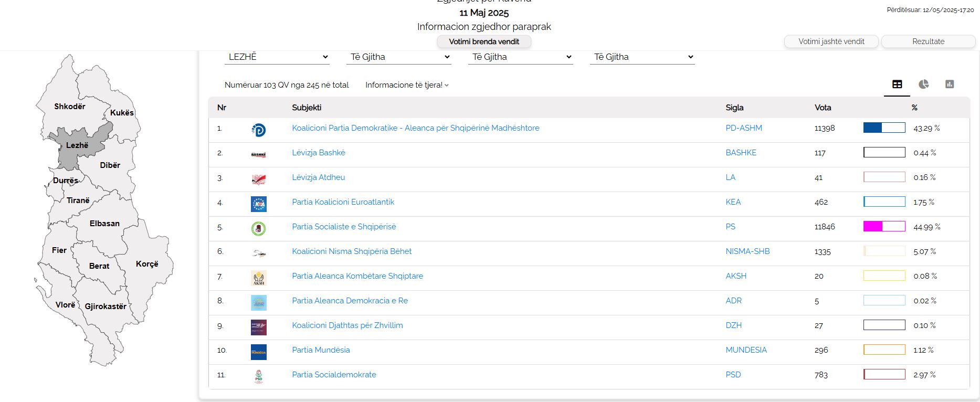
Task: Open the second Të Gjitha dropdown
Action: [x=520, y=57]
